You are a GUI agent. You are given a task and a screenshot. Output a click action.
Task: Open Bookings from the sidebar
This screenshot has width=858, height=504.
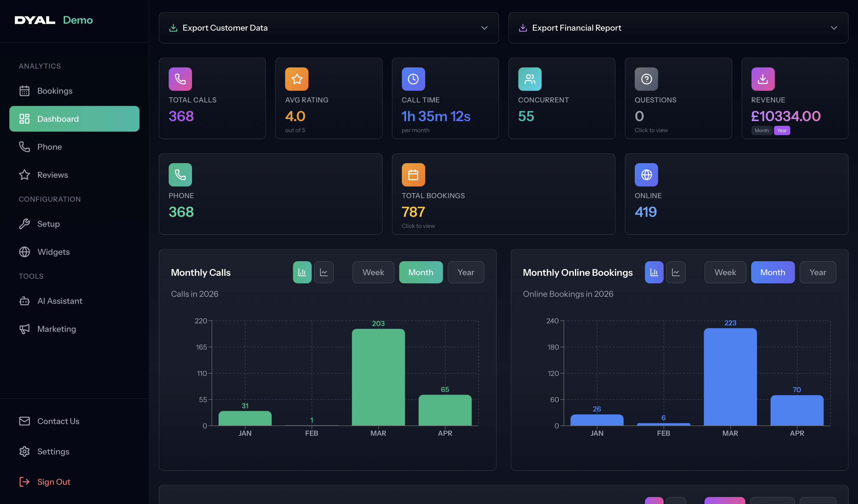[x=74, y=91]
